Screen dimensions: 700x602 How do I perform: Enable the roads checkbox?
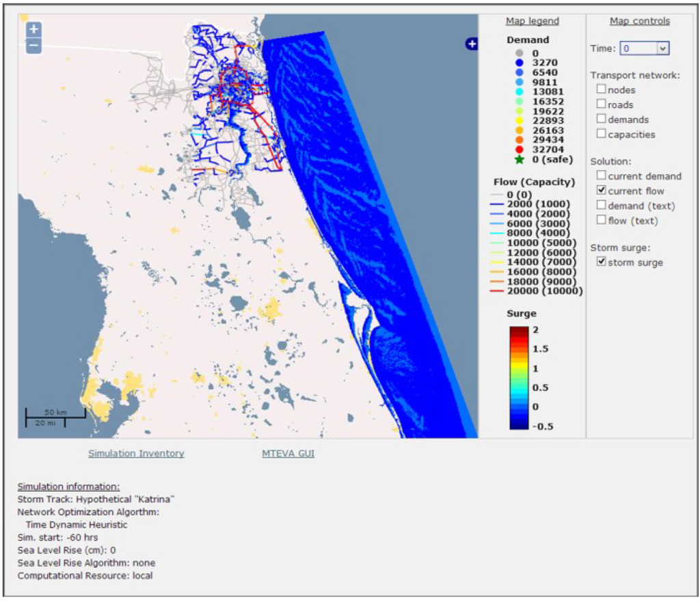point(601,104)
